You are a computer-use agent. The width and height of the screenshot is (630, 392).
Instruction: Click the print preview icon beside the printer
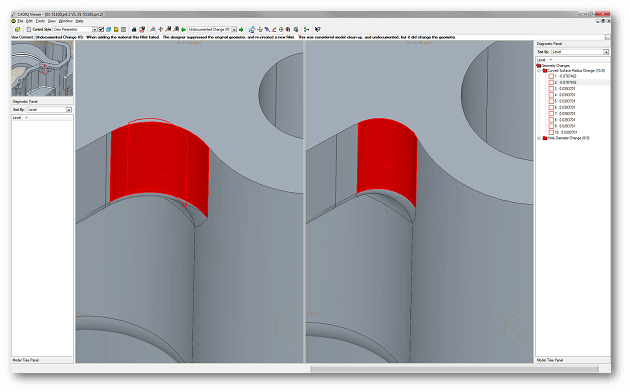point(142,29)
